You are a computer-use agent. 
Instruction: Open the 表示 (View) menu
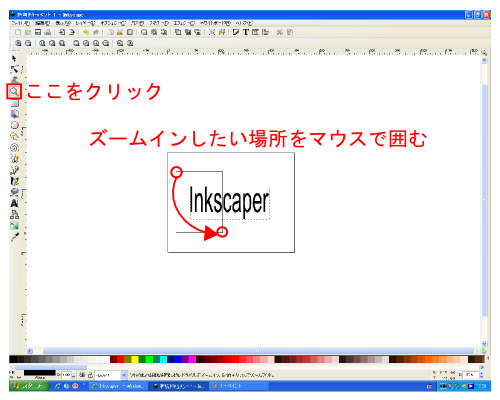63,23
